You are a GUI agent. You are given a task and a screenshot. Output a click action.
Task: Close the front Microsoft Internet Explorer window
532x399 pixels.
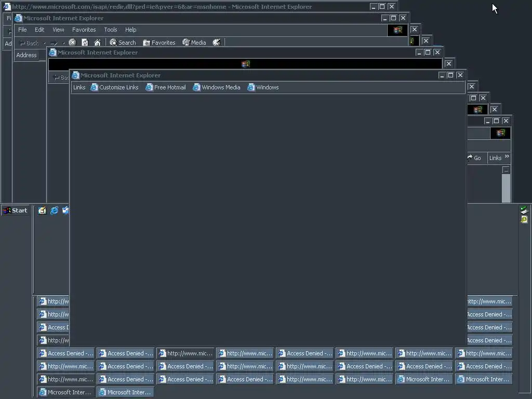coord(460,75)
